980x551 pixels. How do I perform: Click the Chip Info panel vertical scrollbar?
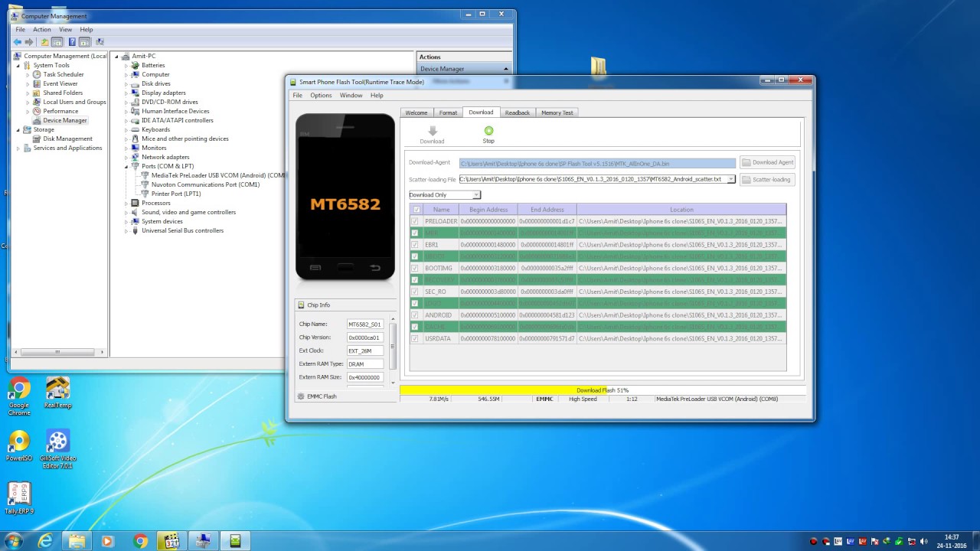point(393,351)
